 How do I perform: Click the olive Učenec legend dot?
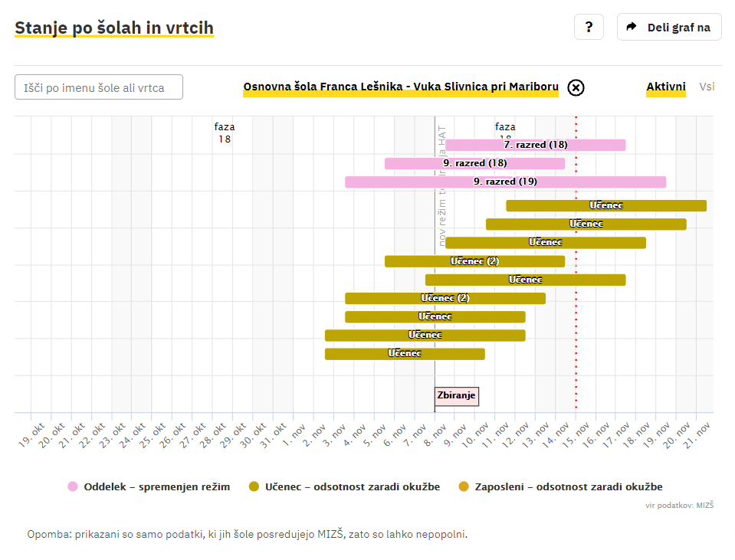255,486
